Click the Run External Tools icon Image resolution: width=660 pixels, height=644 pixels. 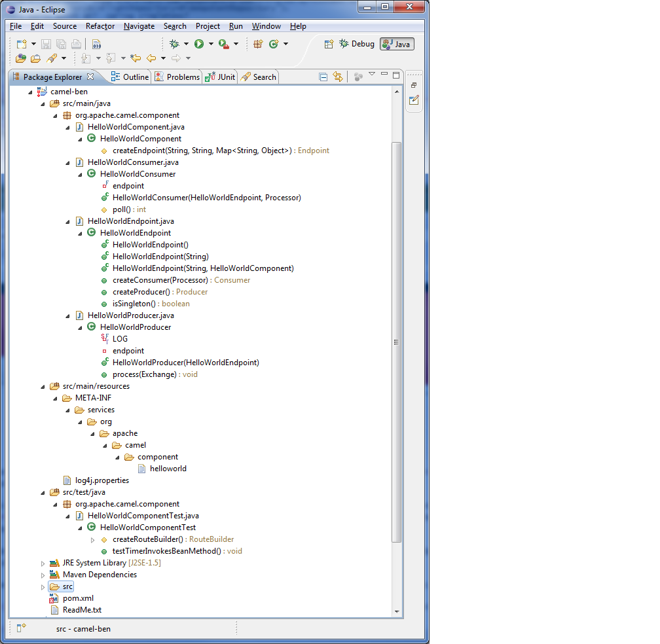pos(224,44)
